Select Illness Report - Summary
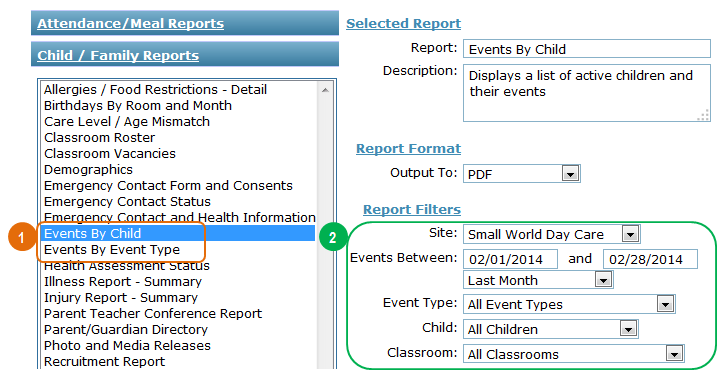Screen dimensions: 718x376 [123, 282]
